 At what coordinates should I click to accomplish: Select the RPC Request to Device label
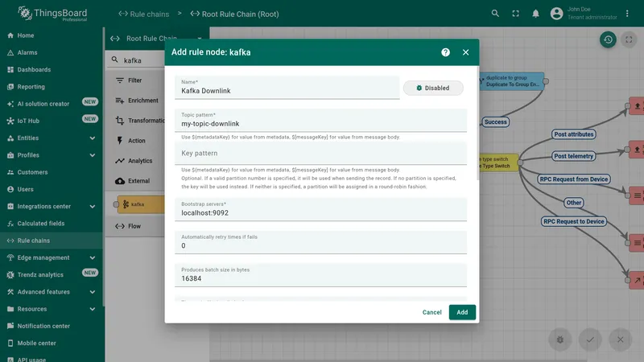coord(573,222)
